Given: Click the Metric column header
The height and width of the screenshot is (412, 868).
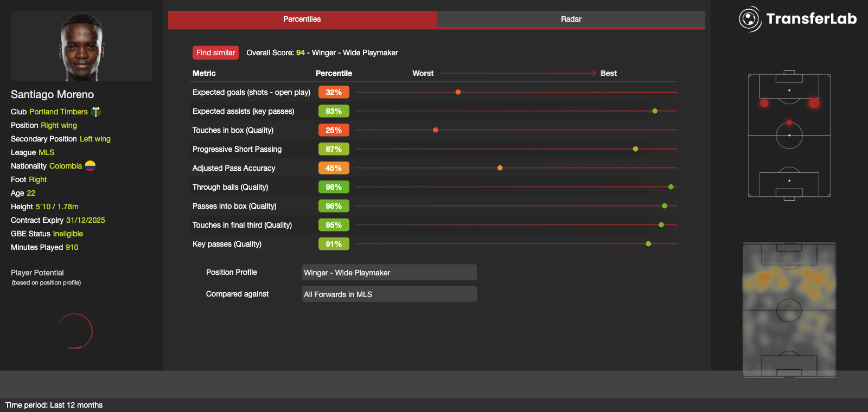Looking at the screenshot, I should pyautogui.click(x=204, y=73).
